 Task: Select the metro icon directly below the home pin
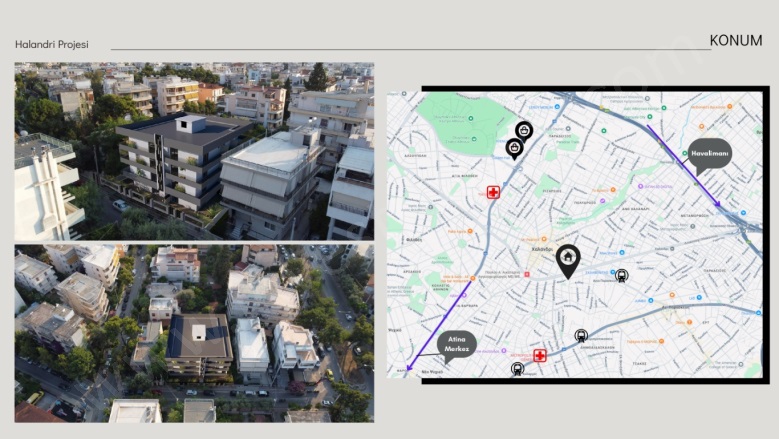[x=581, y=335]
